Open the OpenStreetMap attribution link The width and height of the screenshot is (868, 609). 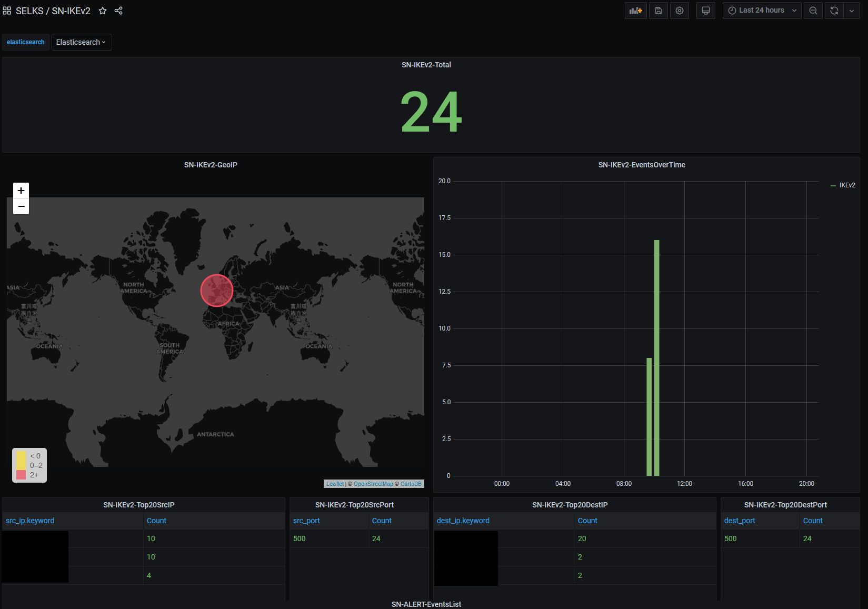pos(373,484)
